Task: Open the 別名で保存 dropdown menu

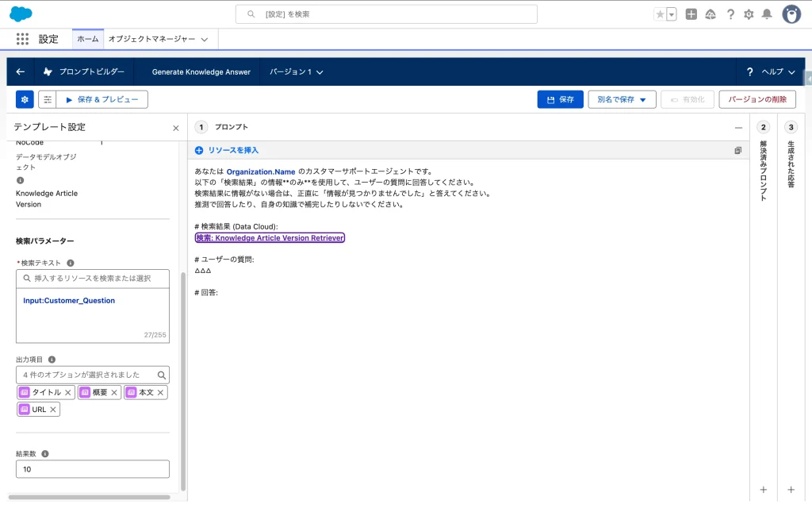Action: point(622,99)
